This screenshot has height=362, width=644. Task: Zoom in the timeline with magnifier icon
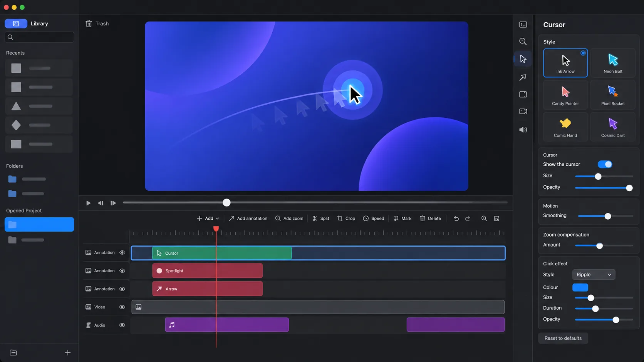[x=484, y=219]
